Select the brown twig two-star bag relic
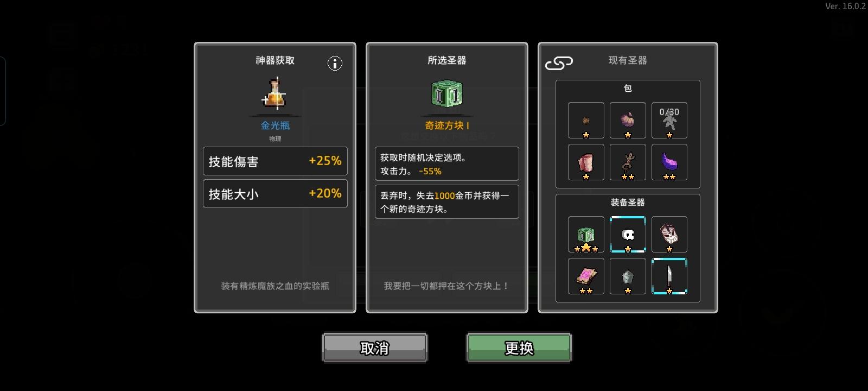Viewport: 868px width, 391px height. point(628,162)
